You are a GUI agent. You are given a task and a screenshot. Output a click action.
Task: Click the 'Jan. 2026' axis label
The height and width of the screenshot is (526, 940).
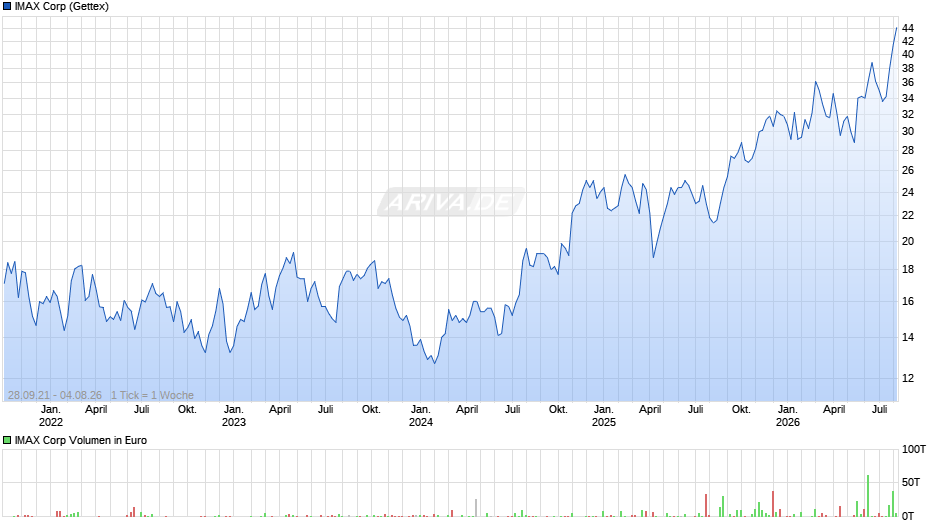pos(788,416)
